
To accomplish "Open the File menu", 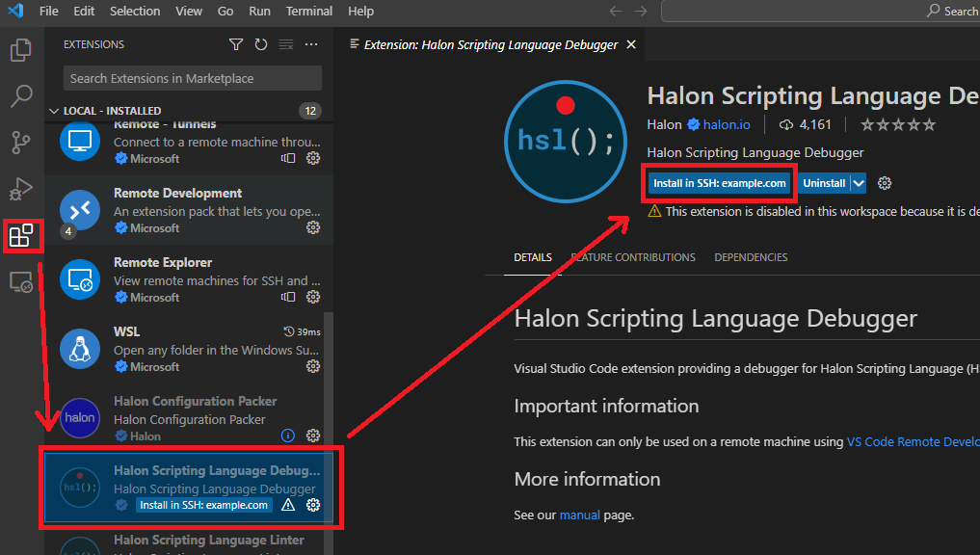I will coord(49,12).
